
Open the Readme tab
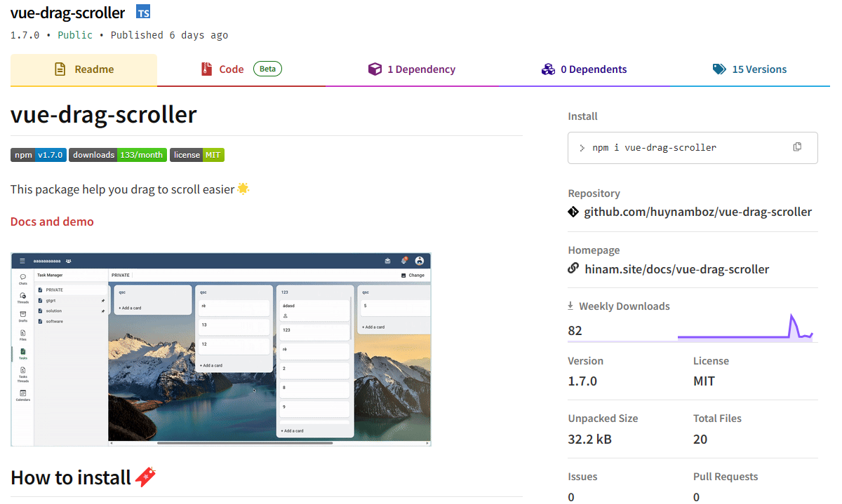click(84, 69)
